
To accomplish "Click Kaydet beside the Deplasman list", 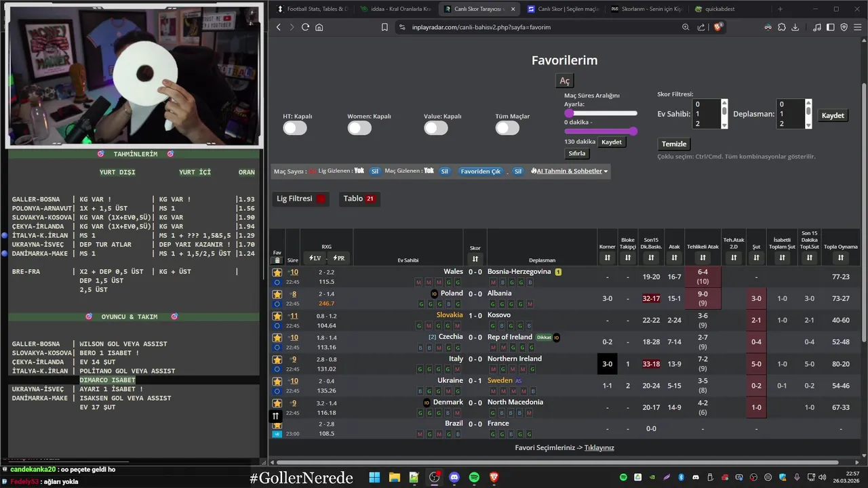I will coord(833,115).
